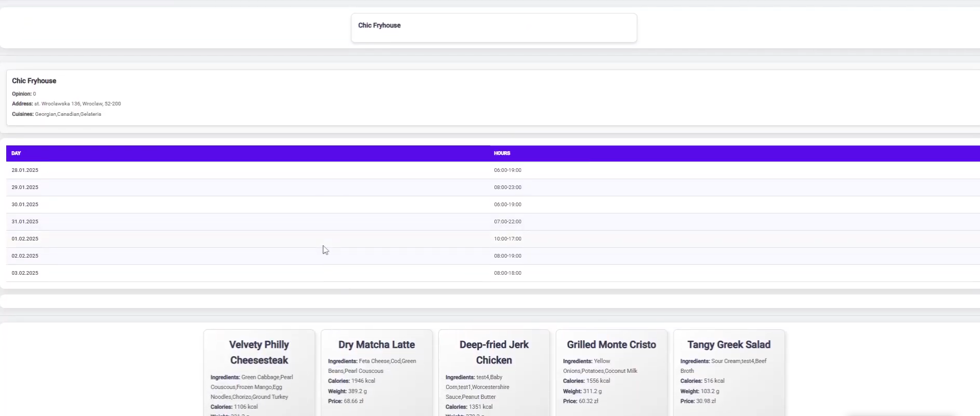Open the Velvety Philly Cheesesteak dish card
This screenshot has width=980, height=416.
[x=259, y=352]
